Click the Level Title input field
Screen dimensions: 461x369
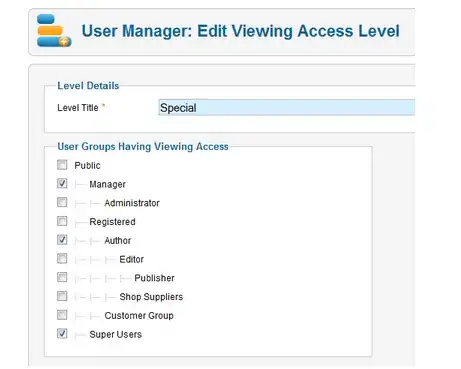pyautogui.click(x=287, y=107)
